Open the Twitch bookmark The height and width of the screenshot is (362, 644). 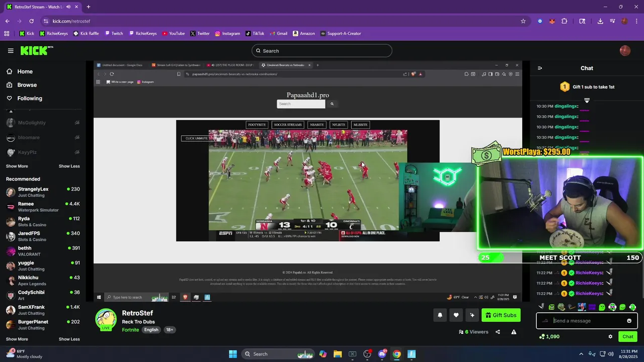pyautogui.click(x=114, y=34)
